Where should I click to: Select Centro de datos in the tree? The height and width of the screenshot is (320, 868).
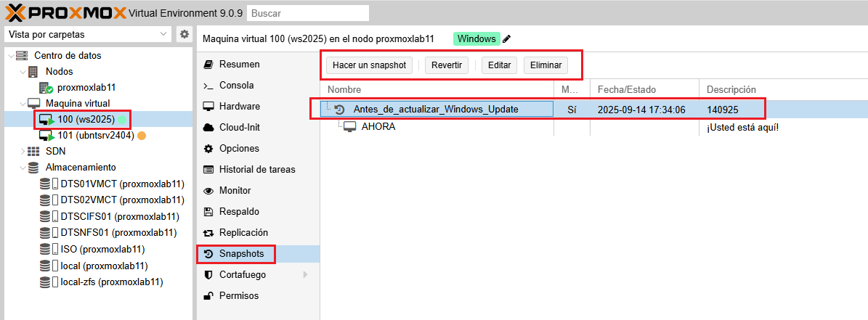coord(68,56)
